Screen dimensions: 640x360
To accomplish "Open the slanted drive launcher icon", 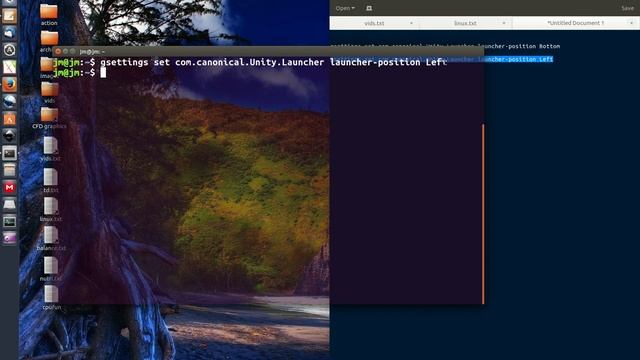I will click(x=9, y=204).
